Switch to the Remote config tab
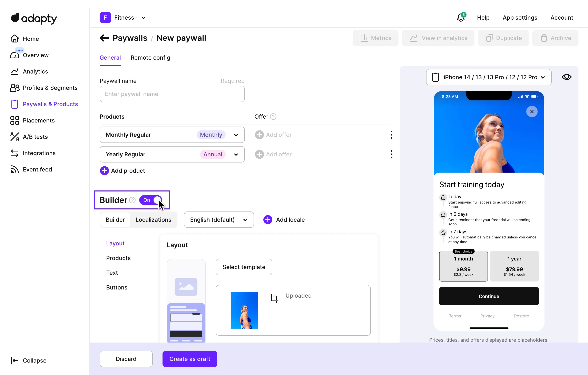 150,58
